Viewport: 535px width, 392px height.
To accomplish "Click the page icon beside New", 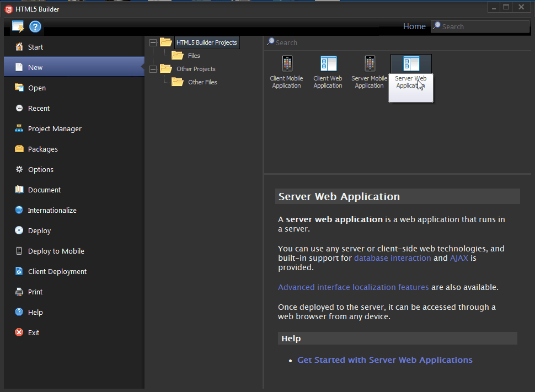I will pyautogui.click(x=19, y=67).
